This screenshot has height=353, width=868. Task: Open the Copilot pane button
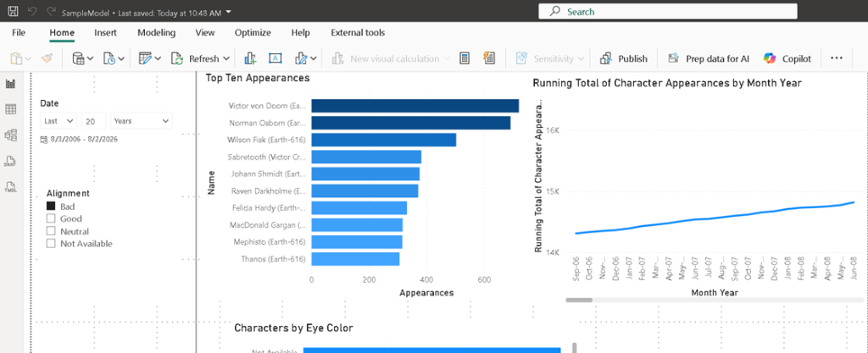(787, 58)
